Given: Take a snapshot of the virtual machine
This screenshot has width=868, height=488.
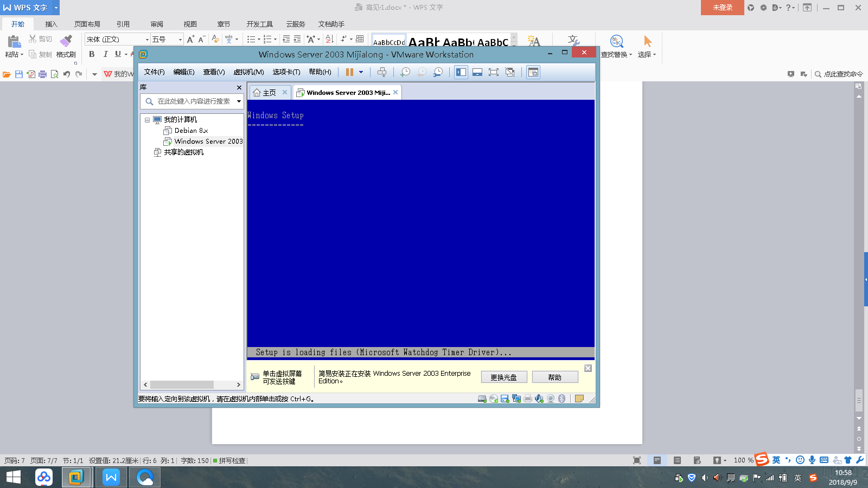Looking at the screenshot, I should [405, 72].
